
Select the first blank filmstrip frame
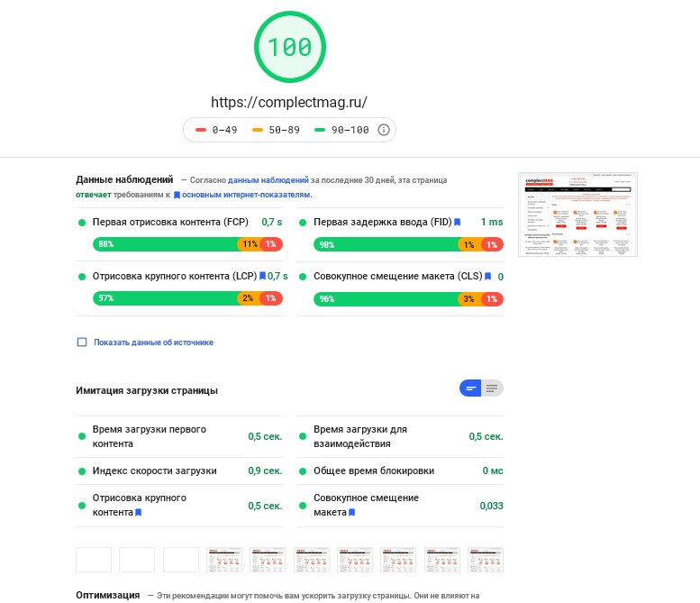tap(94, 559)
